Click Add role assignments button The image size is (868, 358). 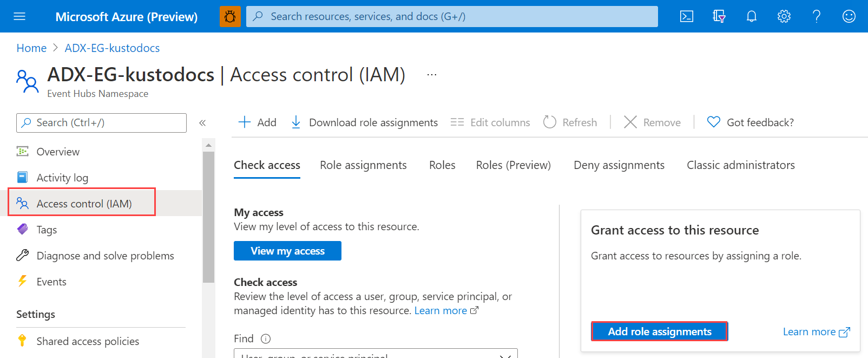(659, 331)
